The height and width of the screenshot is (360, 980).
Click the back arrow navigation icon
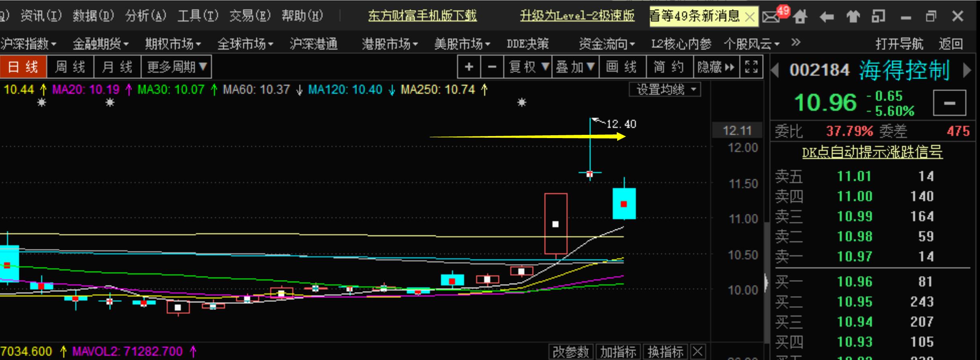click(827, 17)
